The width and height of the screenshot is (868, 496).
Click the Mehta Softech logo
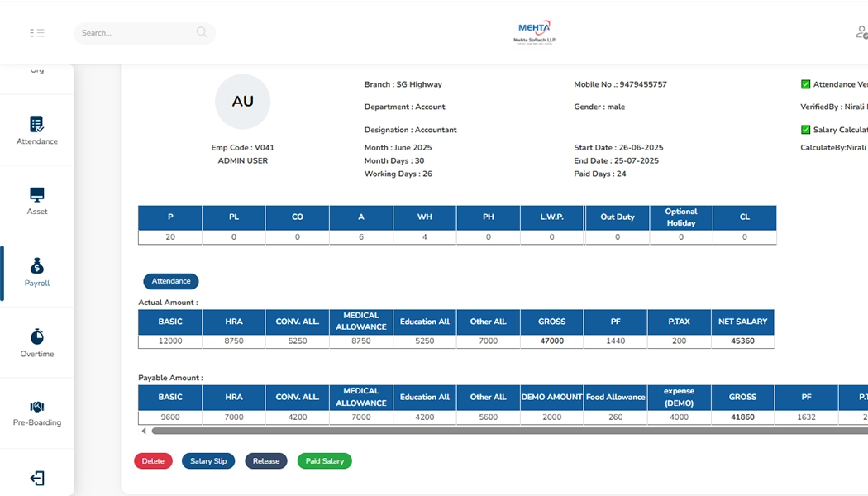[x=533, y=32]
